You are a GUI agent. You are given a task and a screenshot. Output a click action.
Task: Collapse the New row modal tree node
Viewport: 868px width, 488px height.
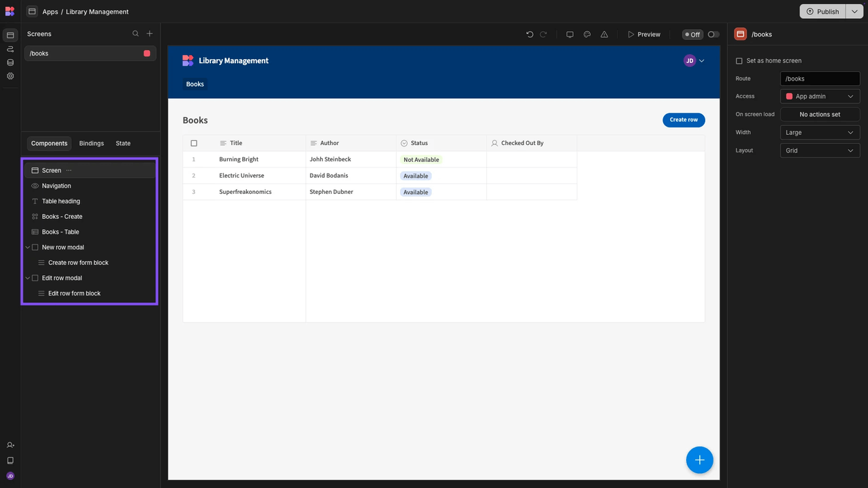click(28, 247)
